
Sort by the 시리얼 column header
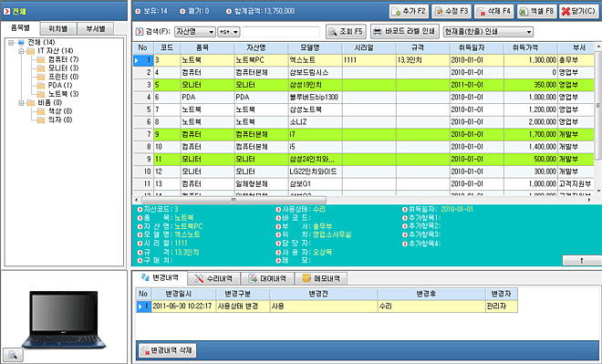369,48
